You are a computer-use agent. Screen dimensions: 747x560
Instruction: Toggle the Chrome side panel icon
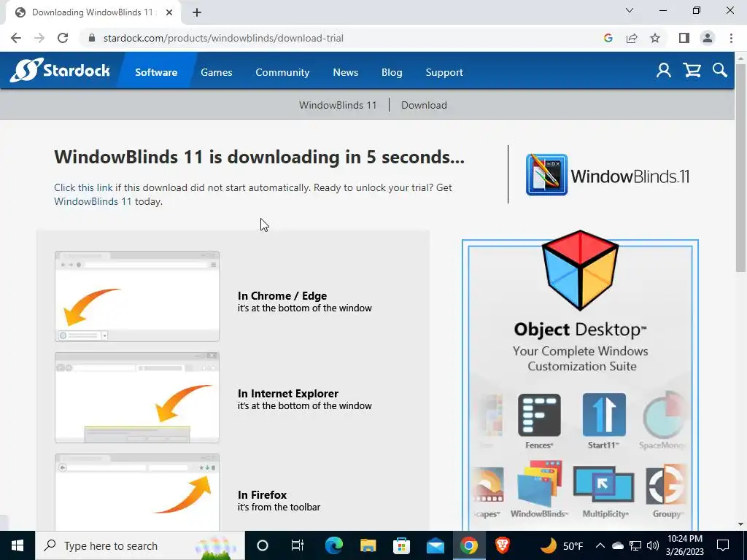(684, 38)
